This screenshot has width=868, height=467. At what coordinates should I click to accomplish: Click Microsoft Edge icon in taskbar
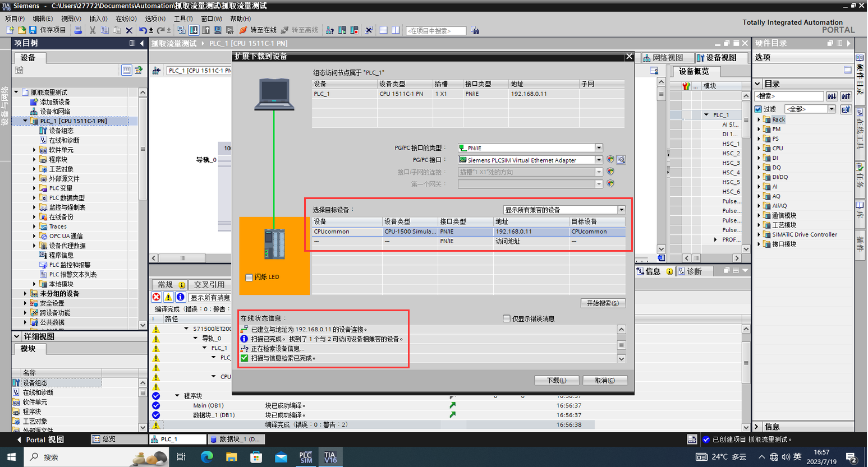click(x=206, y=457)
